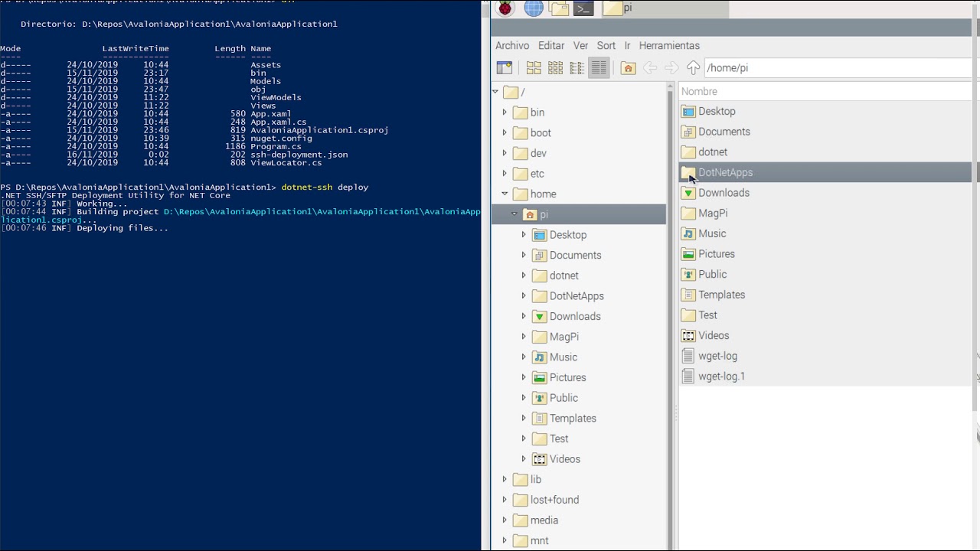Select Downloads folder in file list
Screen dimensions: 980x551
(x=825, y=193)
